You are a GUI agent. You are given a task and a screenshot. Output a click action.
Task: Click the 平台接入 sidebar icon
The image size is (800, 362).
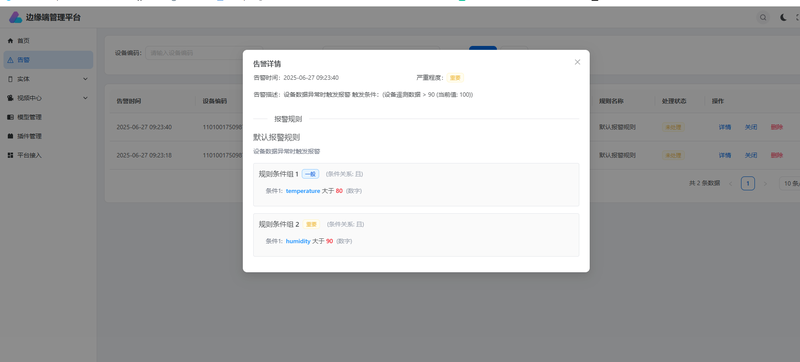(x=10, y=155)
